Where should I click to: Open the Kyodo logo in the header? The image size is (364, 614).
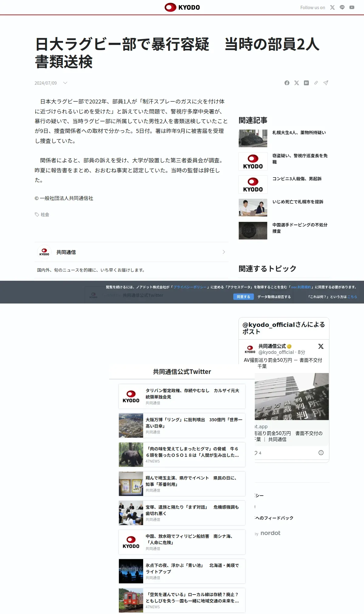click(x=182, y=7)
